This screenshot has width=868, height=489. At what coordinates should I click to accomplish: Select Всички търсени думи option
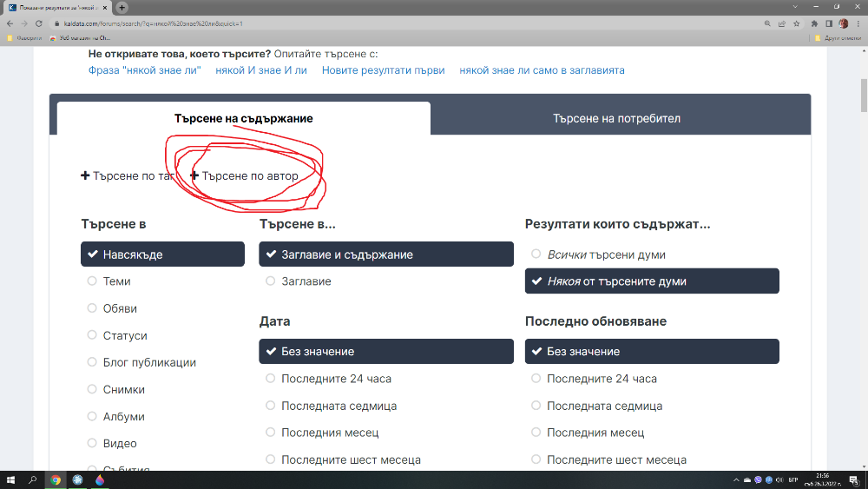pyautogui.click(x=598, y=254)
